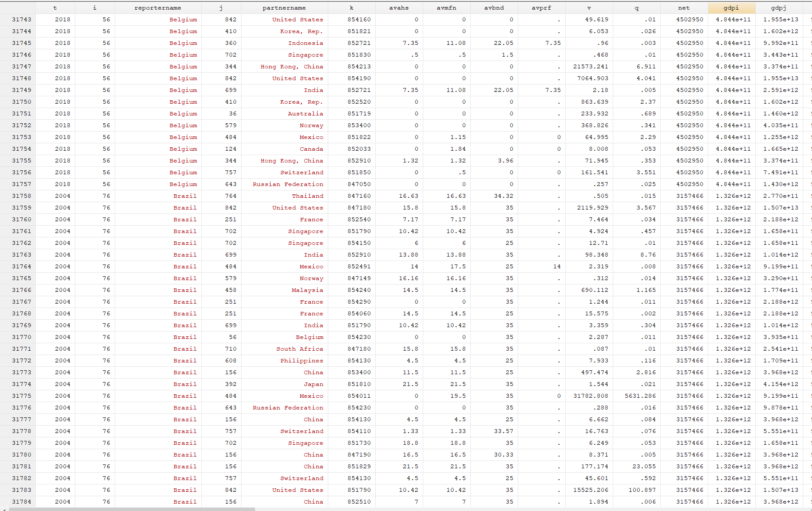Viewport: 812px width, 511px height.
Task: Click the k value 854213
Action: click(359, 67)
